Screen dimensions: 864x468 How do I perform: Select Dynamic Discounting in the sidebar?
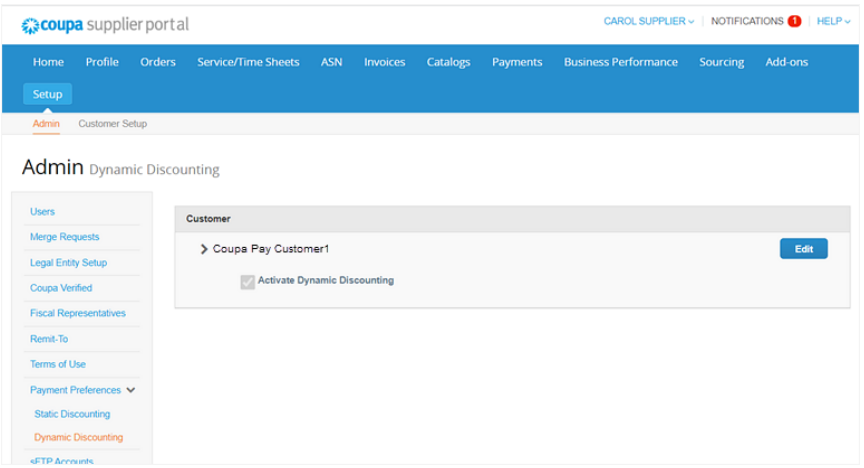[78, 437]
